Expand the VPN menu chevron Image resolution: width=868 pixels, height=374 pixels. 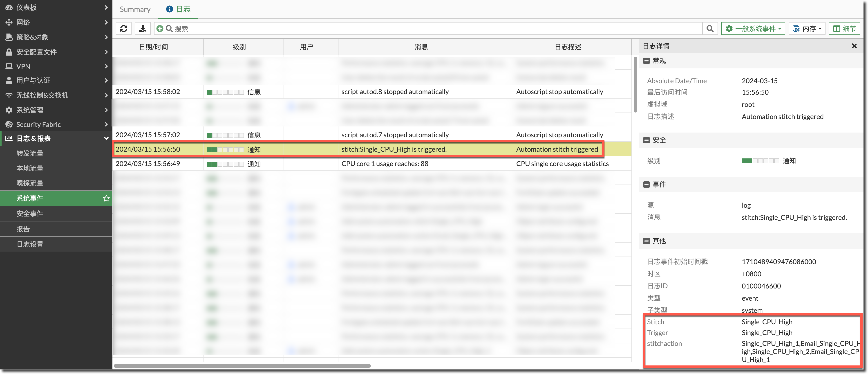(106, 66)
